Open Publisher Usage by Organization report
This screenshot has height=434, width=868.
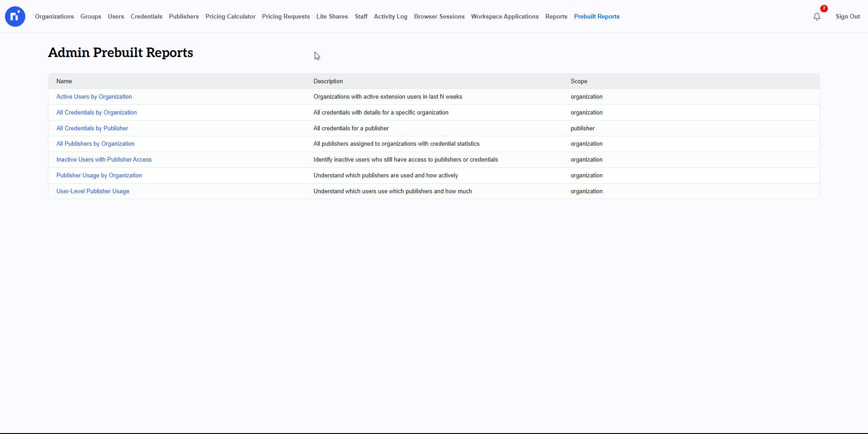99,176
